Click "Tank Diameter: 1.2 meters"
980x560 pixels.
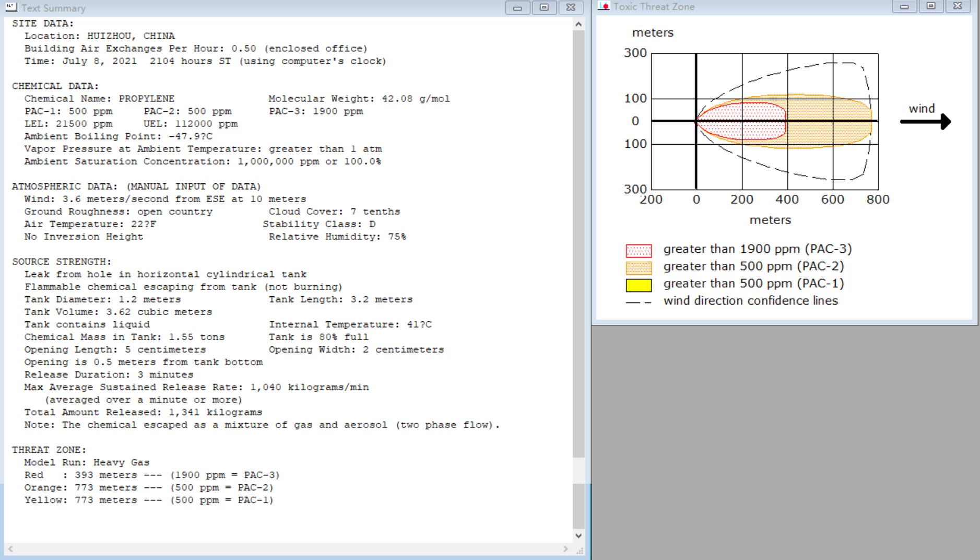102,299
